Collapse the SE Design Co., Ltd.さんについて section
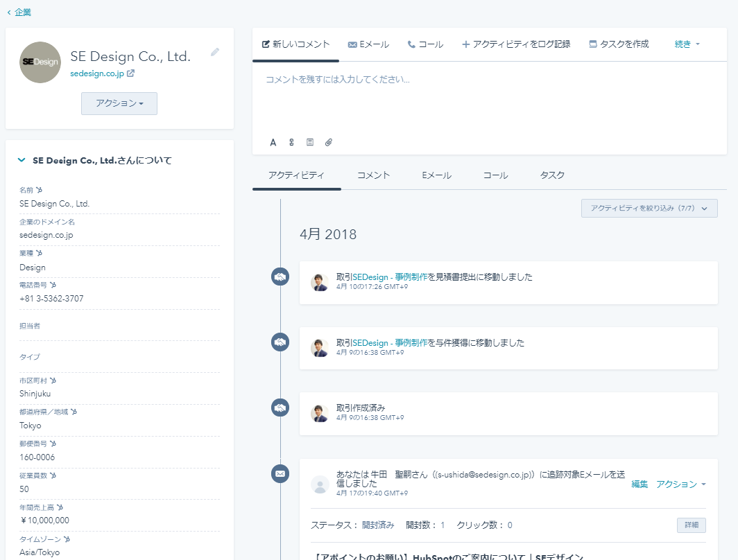The width and height of the screenshot is (738, 560). pos(22,160)
